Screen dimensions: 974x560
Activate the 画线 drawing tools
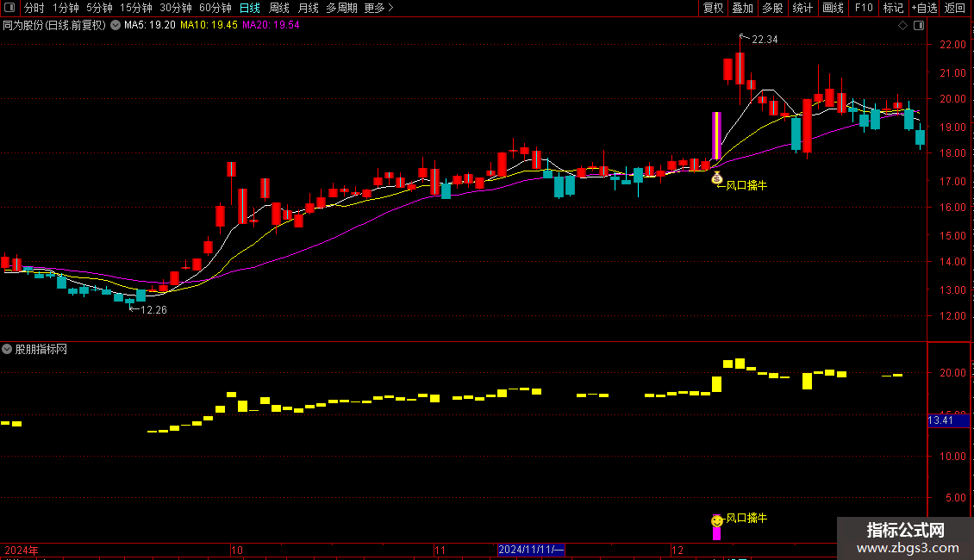click(x=833, y=8)
